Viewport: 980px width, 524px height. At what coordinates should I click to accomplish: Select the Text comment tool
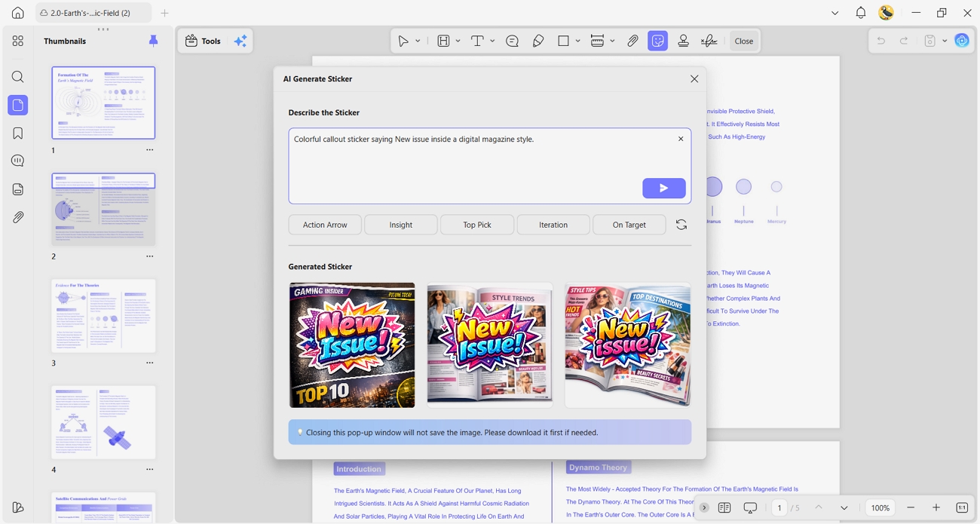pos(477,41)
